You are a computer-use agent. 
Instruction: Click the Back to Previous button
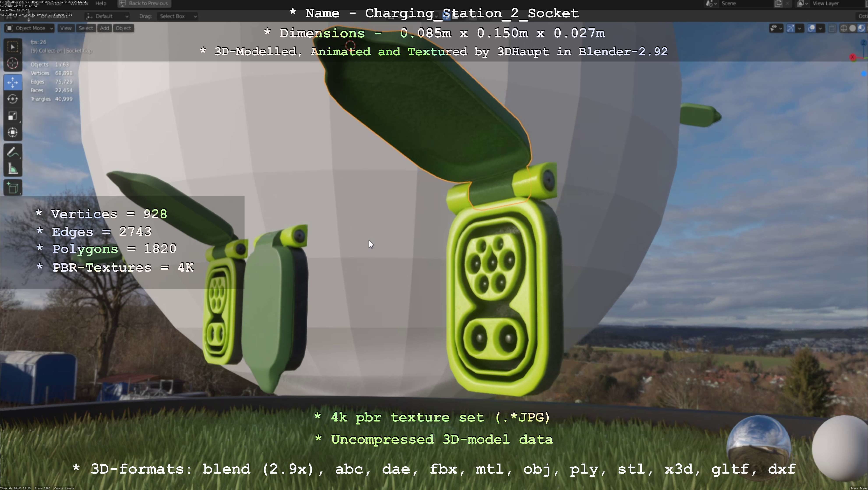[144, 3]
